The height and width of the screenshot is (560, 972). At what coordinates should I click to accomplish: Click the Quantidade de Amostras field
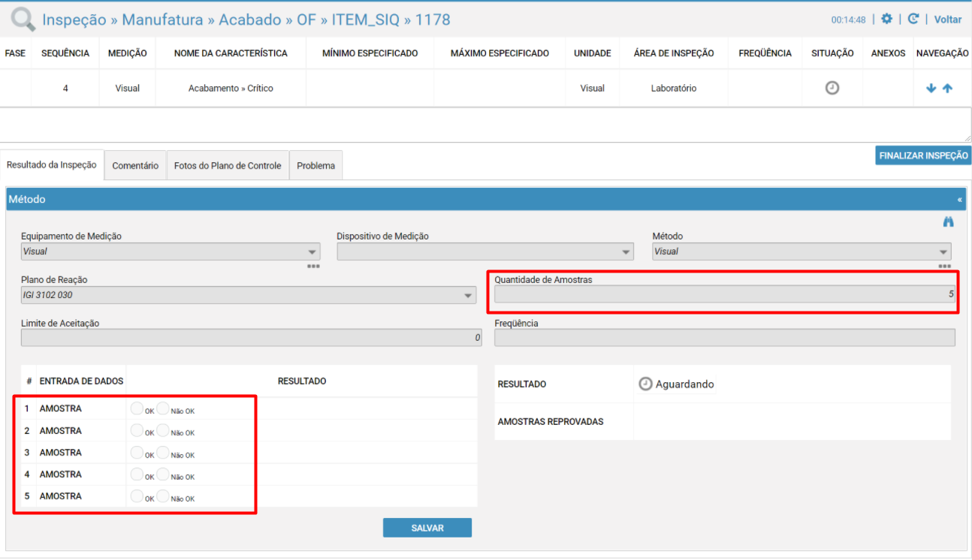tap(725, 295)
